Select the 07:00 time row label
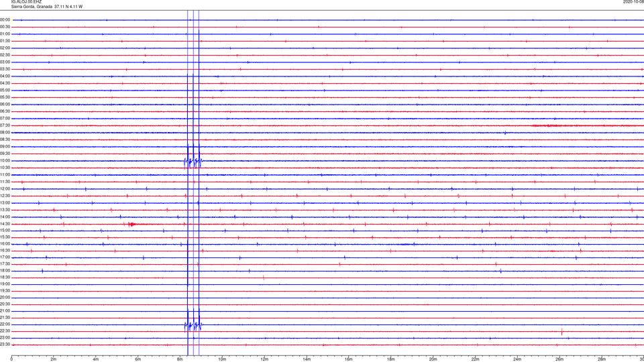The image size is (644, 362). coord(5,118)
